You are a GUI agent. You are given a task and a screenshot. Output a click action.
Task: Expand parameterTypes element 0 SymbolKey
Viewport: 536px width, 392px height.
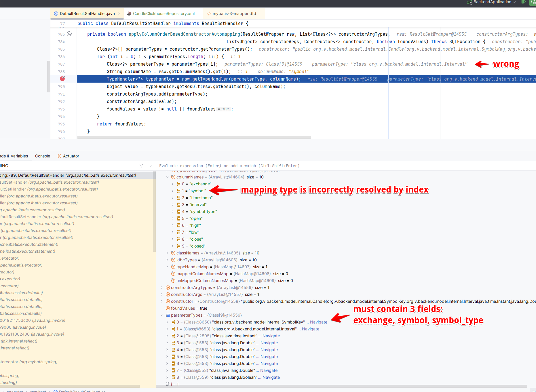167,322
